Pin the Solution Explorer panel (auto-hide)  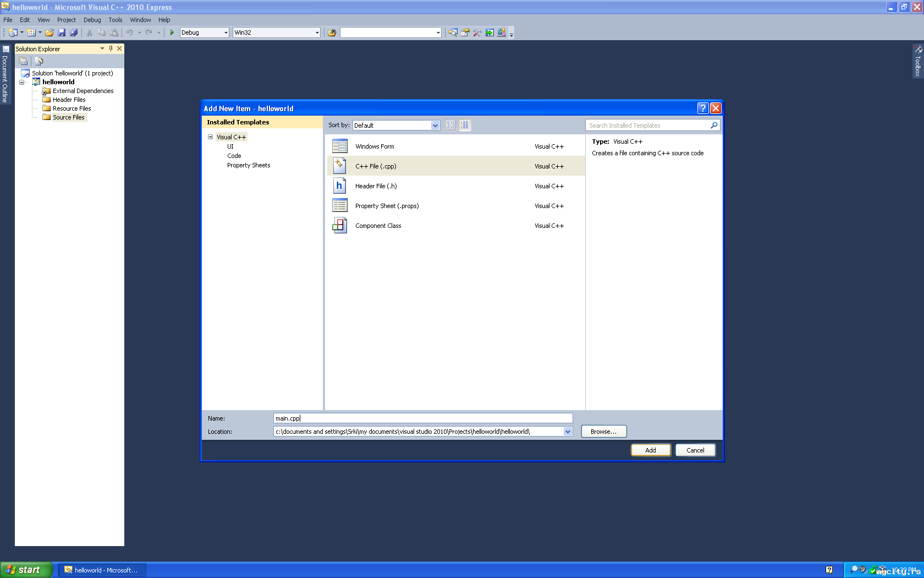pyautogui.click(x=111, y=48)
